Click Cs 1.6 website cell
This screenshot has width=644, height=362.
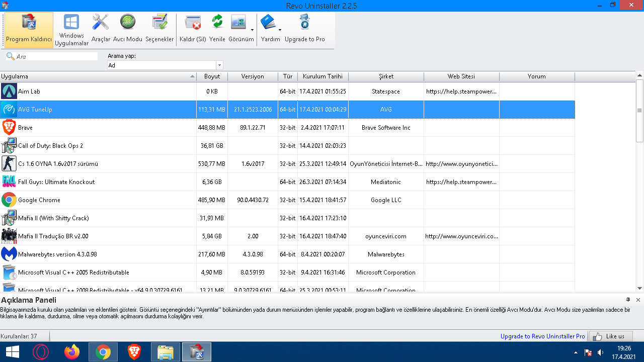point(461,164)
